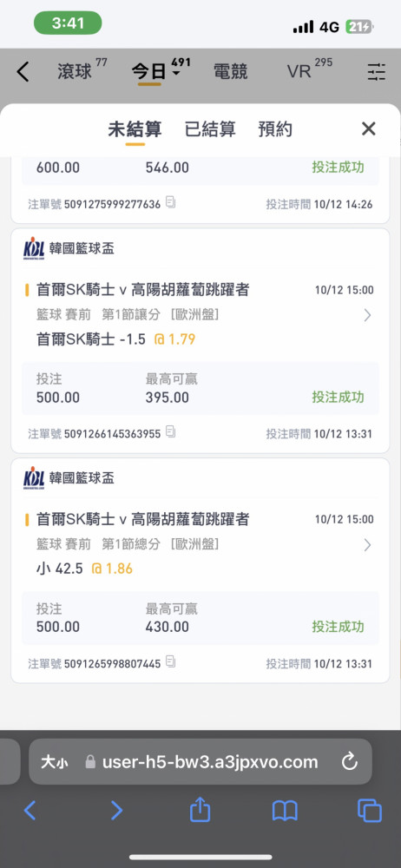
Task: Open the 電競 esports section
Action: [230, 71]
